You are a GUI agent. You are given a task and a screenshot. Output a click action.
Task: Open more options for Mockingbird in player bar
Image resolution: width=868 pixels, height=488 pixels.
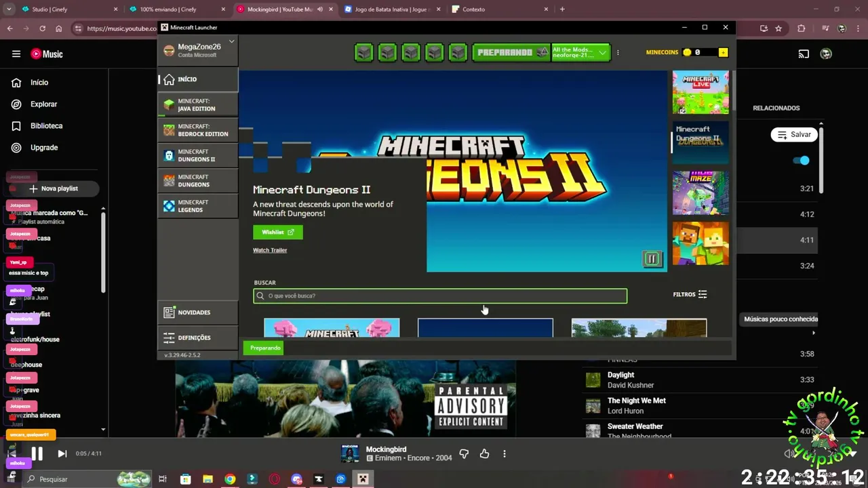click(504, 453)
